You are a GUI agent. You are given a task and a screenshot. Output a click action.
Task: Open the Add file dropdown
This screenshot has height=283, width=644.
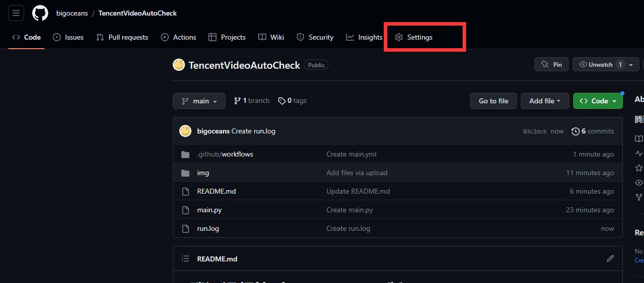(x=545, y=101)
